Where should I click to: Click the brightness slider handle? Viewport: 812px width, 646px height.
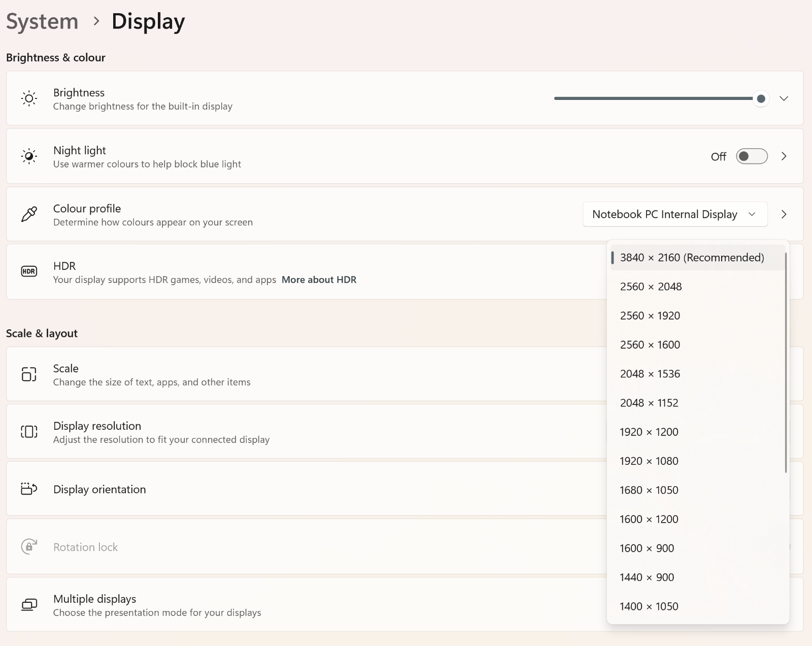(x=761, y=98)
